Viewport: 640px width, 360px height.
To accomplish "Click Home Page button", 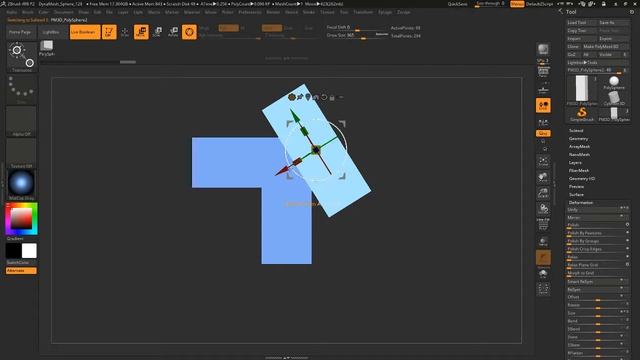I will (20, 32).
